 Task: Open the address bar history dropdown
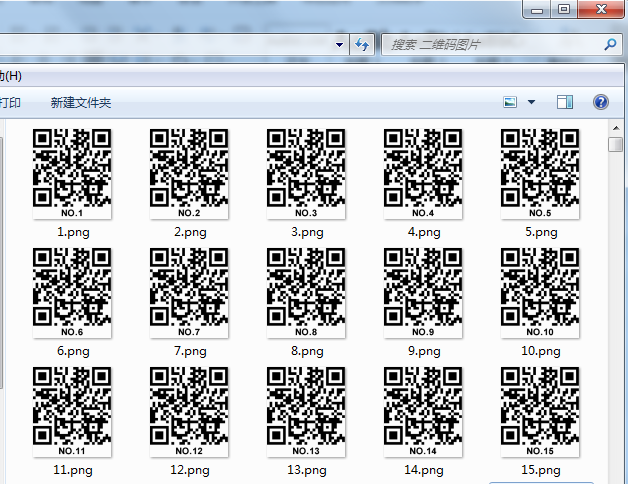(x=342, y=45)
